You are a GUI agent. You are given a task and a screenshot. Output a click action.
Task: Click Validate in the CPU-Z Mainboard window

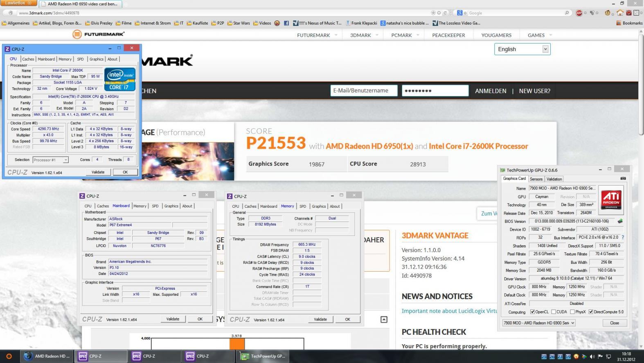(173, 319)
